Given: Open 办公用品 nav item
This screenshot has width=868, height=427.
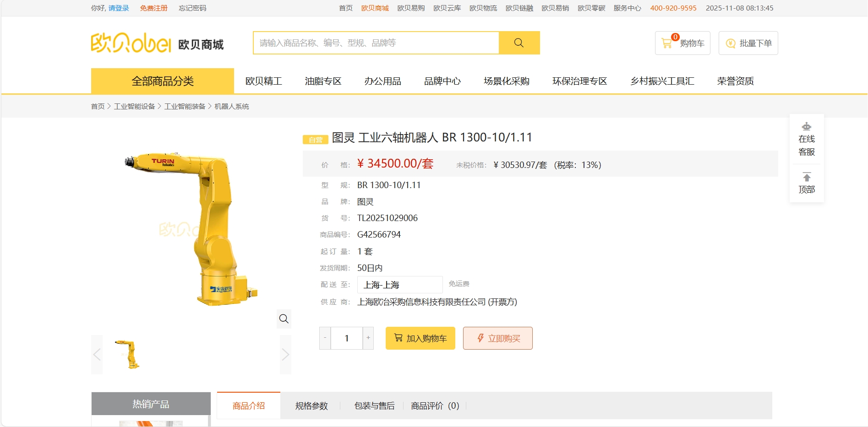Looking at the screenshot, I should (382, 81).
